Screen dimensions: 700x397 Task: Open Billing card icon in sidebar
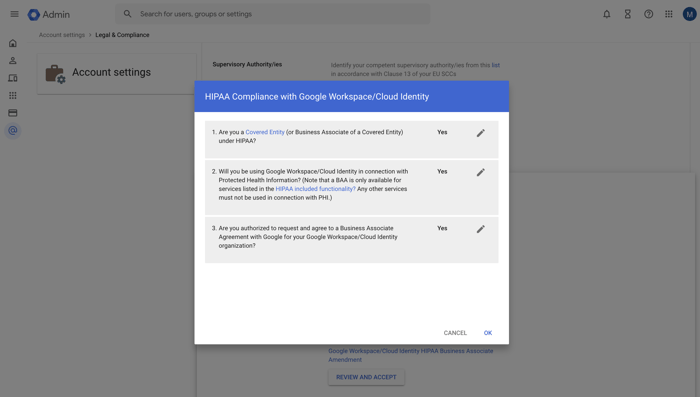click(12, 113)
